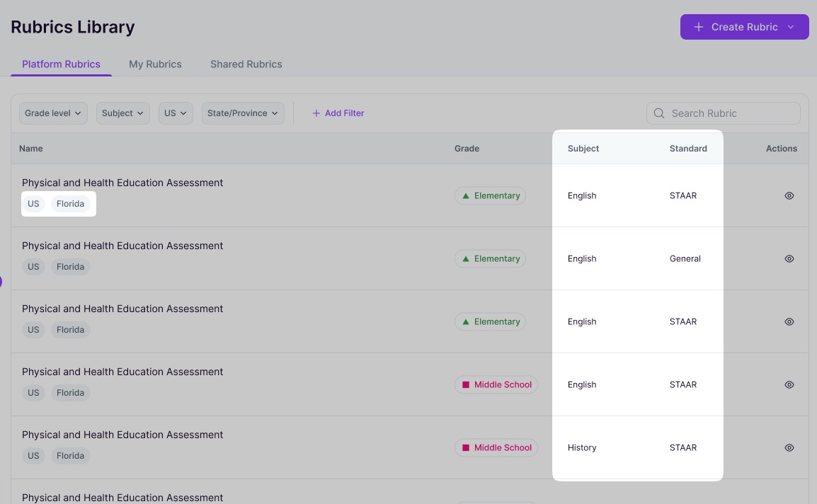Click the plus icon in Create Rubric
The height and width of the screenshot is (504, 817).
click(x=698, y=27)
